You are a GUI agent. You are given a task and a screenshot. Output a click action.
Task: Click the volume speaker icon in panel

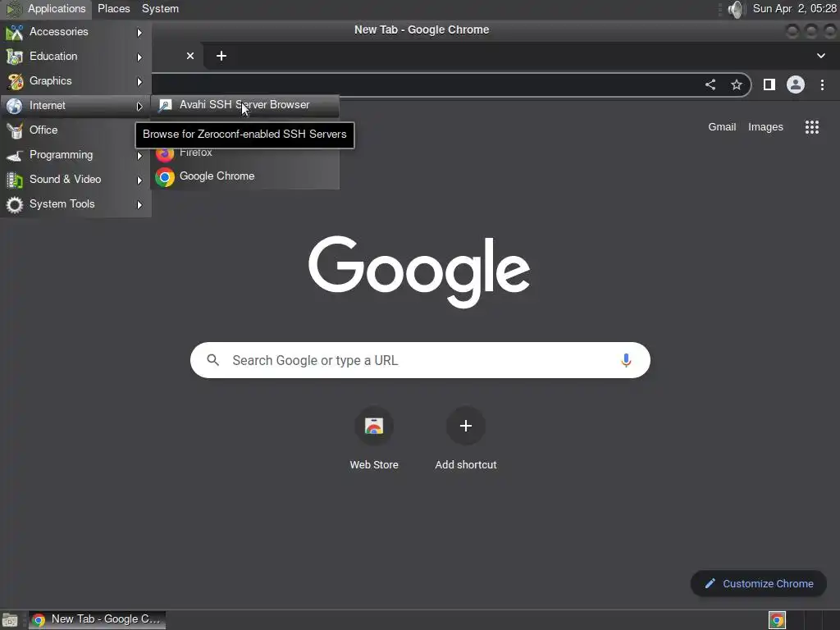tap(737, 9)
